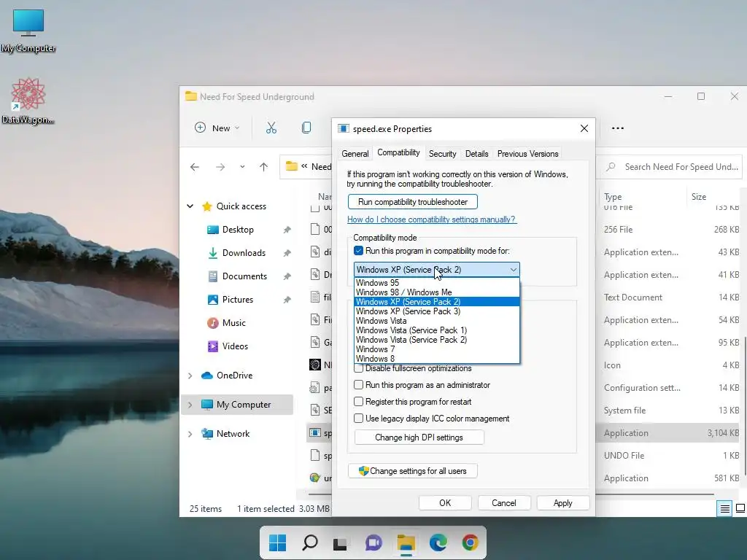Viewport: 747px width, 560px height.
Task: Click Change high DPI settings button
Action: coord(419,437)
